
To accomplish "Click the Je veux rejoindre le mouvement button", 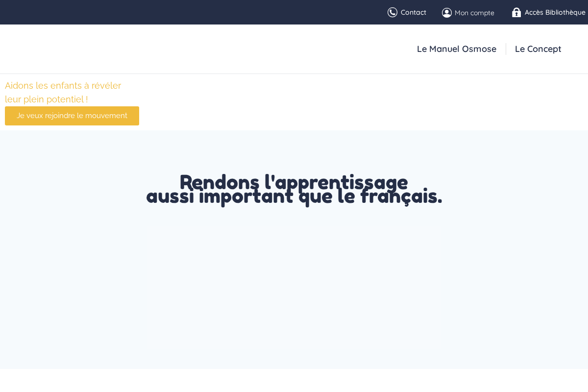I will coord(72,116).
